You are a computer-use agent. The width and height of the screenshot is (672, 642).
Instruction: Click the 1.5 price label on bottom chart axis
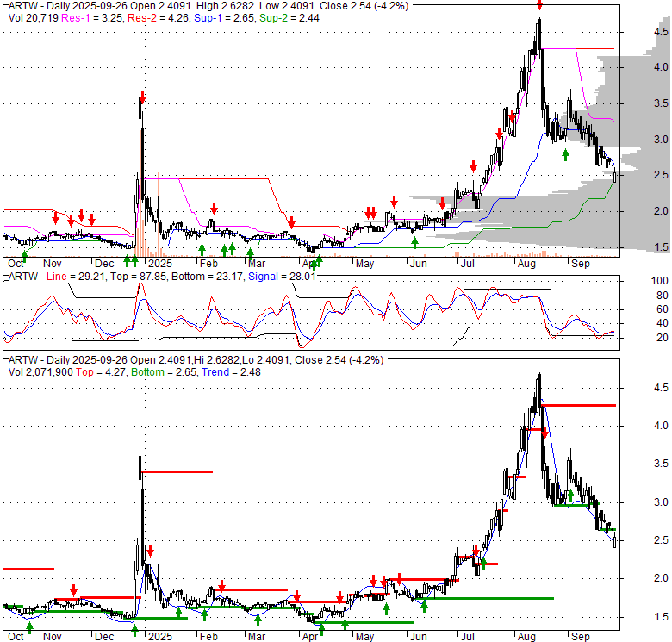click(x=661, y=617)
